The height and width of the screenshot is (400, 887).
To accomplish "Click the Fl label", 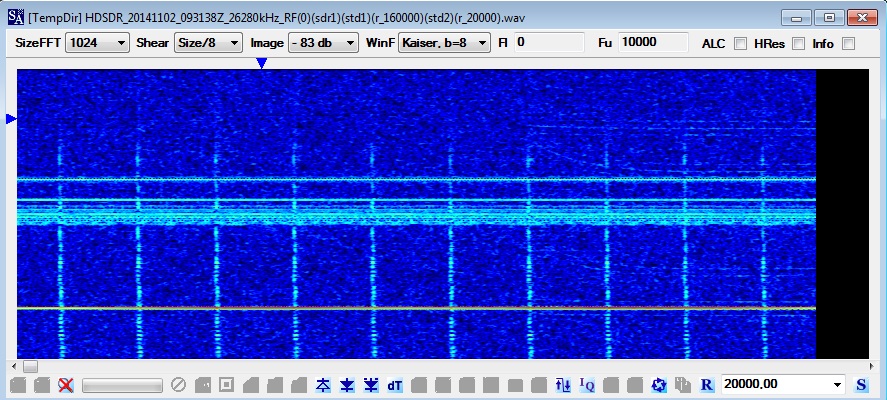I will pos(503,43).
